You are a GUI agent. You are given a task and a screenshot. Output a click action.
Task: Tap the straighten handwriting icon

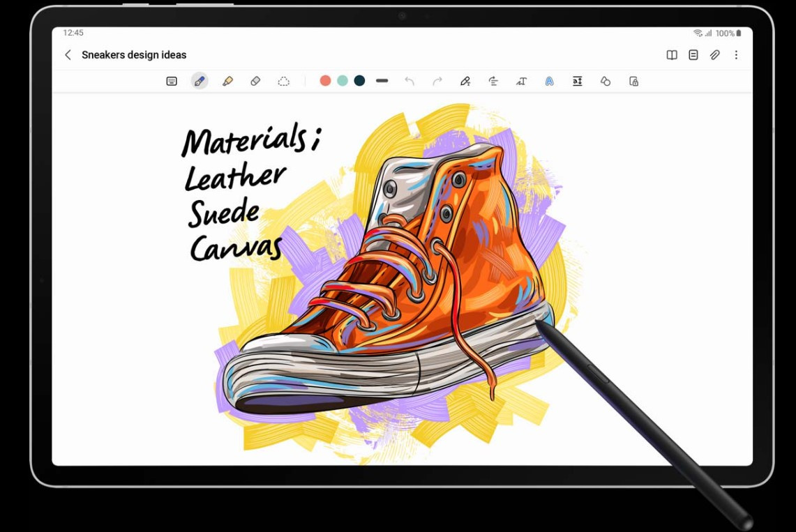coord(493,82)
